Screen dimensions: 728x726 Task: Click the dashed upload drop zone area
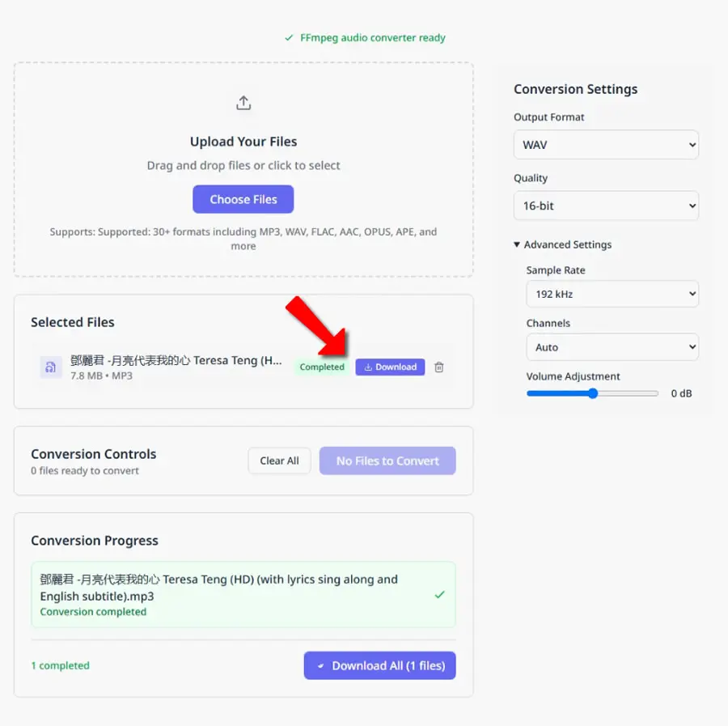click(x=243, y=169)
